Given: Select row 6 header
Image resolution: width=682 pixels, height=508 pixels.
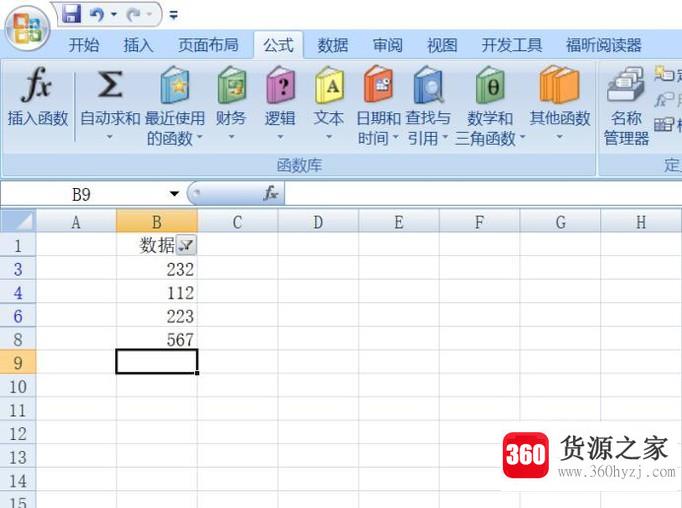Looking at the screenshot, I should pyautogui.click(x=18, y=316).
